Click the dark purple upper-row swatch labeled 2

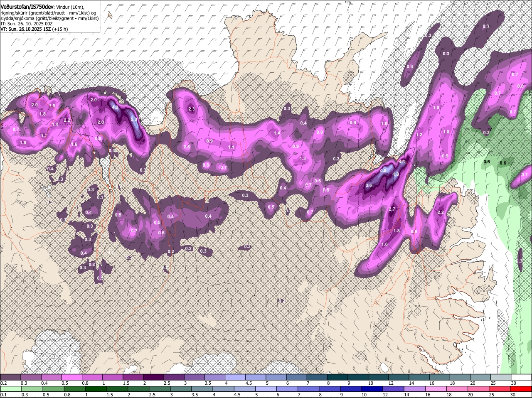click(153, 377)
